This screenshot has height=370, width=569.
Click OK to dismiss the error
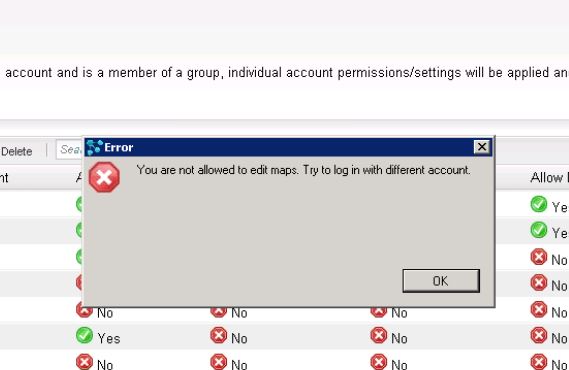pyautogui.click(x=441, y=281)
